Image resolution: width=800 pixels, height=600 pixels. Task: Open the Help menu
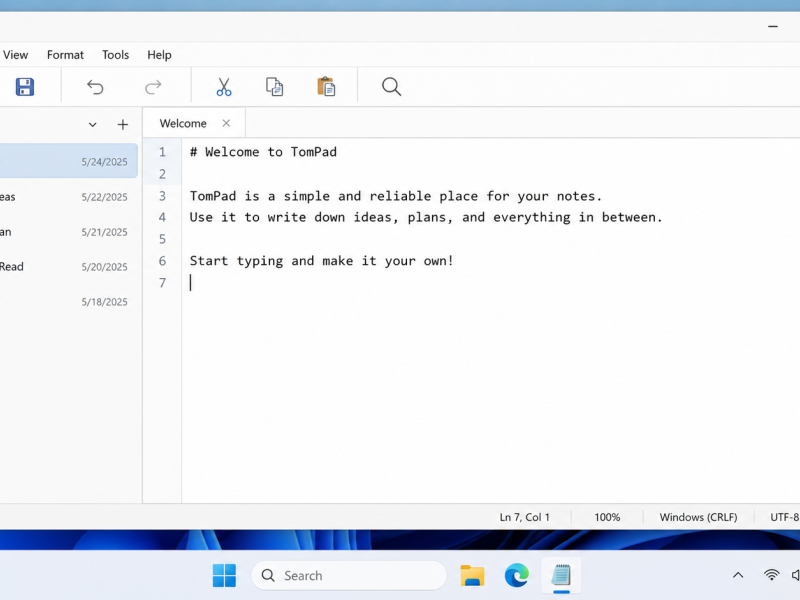point(159,55)
